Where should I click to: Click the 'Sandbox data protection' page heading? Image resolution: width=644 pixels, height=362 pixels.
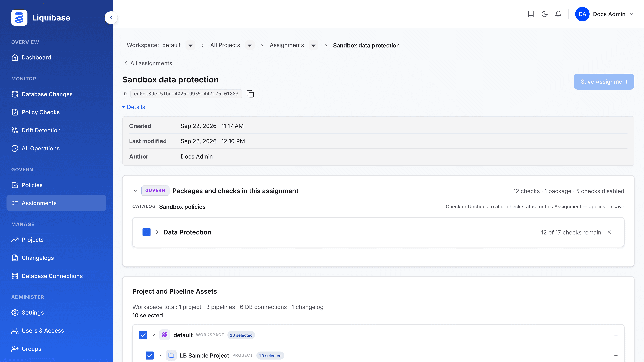tap(171, 80)
